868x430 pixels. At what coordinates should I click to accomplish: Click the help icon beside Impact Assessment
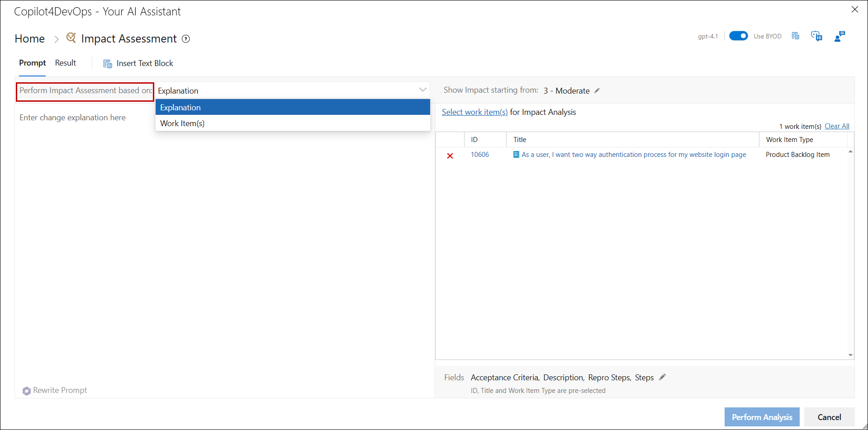coord(185,39)
